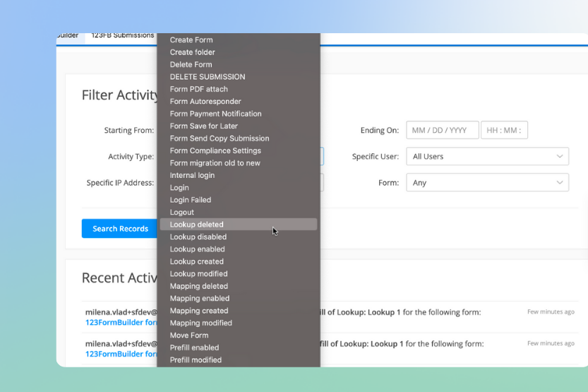Choose 'DELETE SUBMISSION' menu entry
This screenshot has height=392, width=588.
207,77
